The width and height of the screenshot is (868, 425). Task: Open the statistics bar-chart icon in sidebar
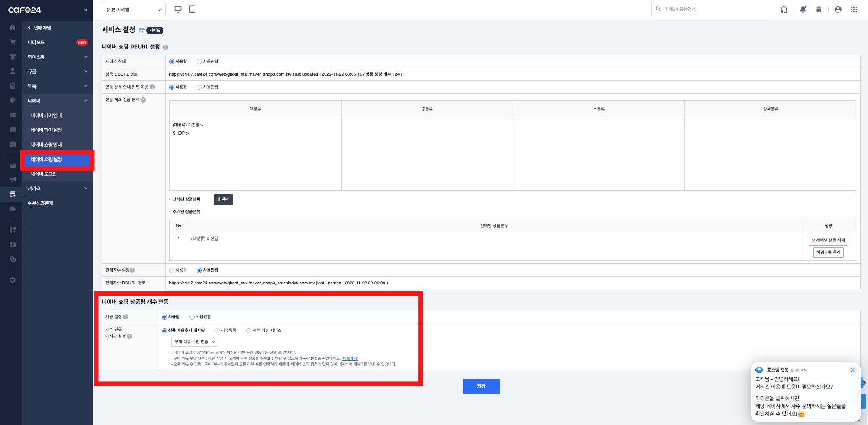click(x=12, y=130)
